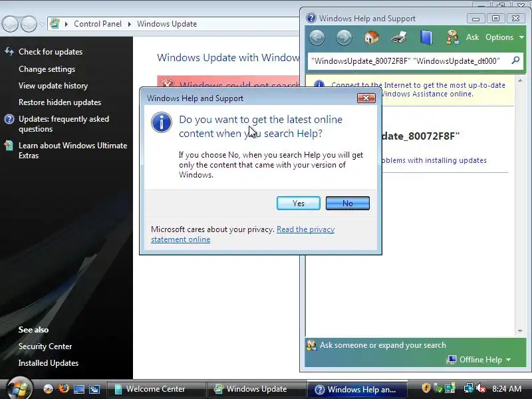Image resolution: width=532 pixels, height=399 pixels.
Task: Open the Windows Start orb
Action: (x=20, y=388)
